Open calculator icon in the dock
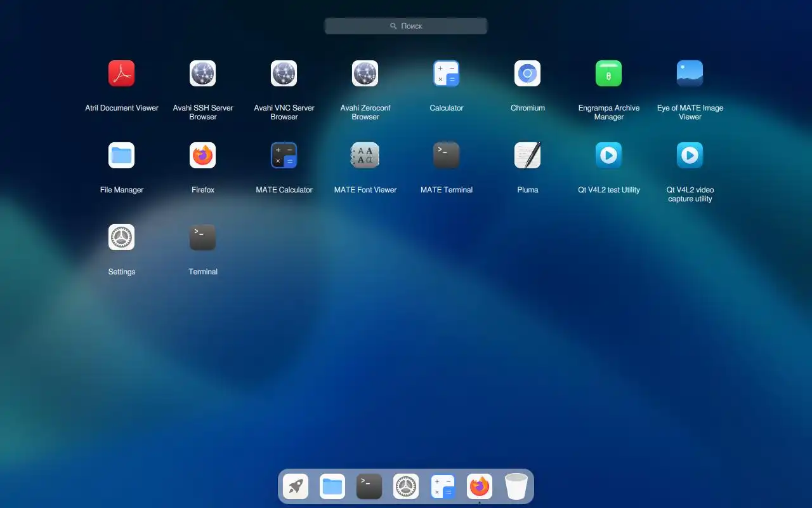The image size is (812, 508). tap(443, 487)
